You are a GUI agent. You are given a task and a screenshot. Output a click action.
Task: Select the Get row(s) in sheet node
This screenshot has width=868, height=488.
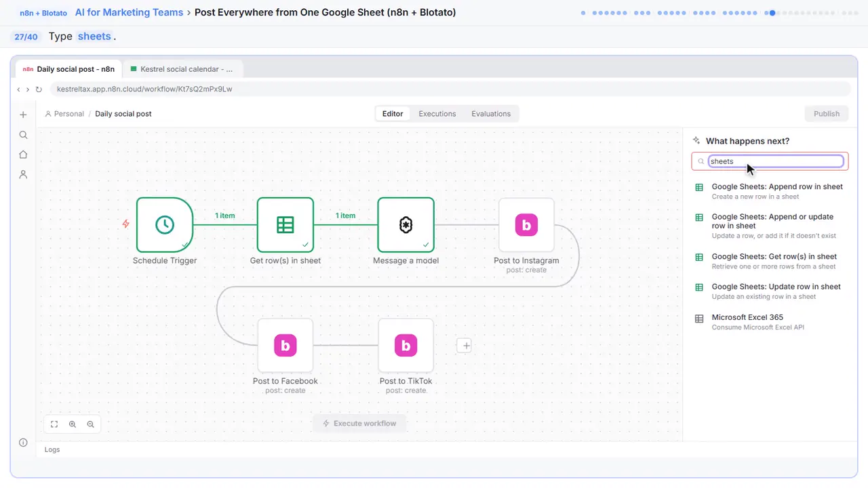click(285, 225)
